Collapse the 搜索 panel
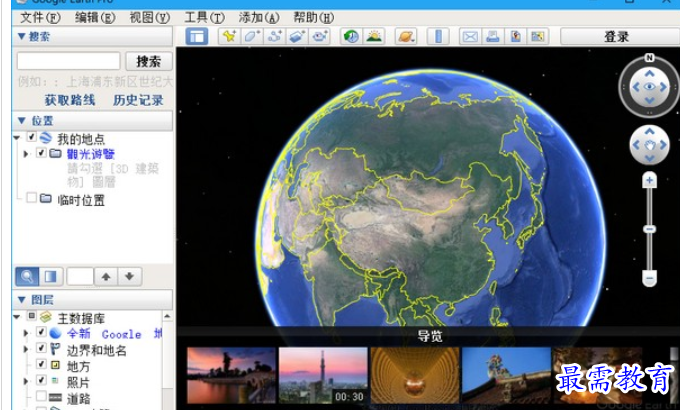The image size is (680, 410). pyautogui.click(x=21, y=36)
